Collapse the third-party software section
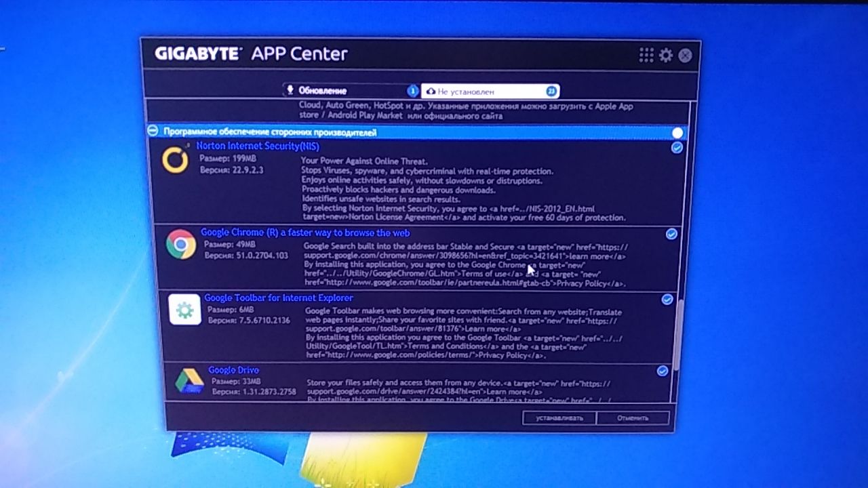 153,131
